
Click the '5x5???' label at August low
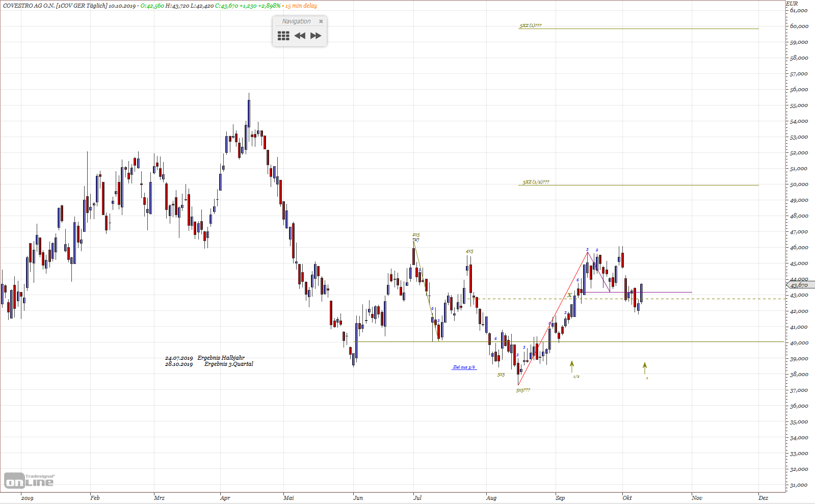(x=523, y=390)
